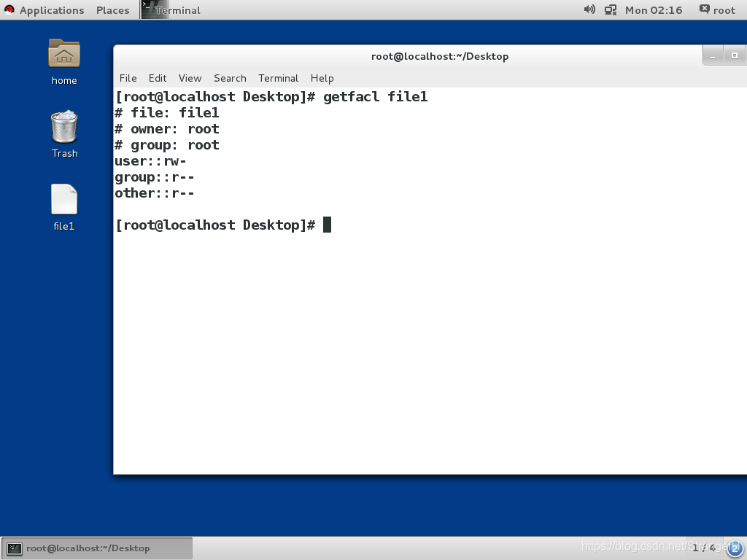
Task: Click the chat icon beside root user
Action: (704, 9)
